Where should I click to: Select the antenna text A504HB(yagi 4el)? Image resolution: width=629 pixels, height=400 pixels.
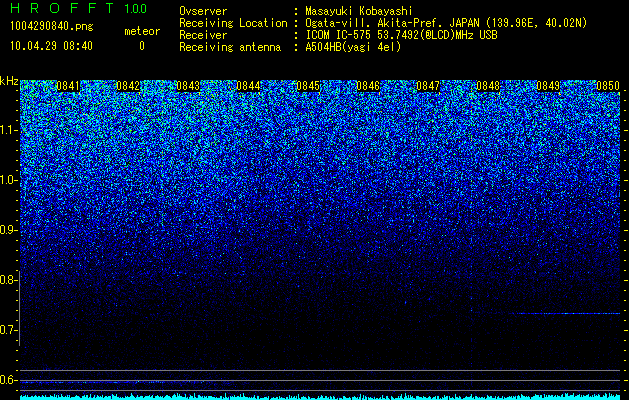coord(353,47)
